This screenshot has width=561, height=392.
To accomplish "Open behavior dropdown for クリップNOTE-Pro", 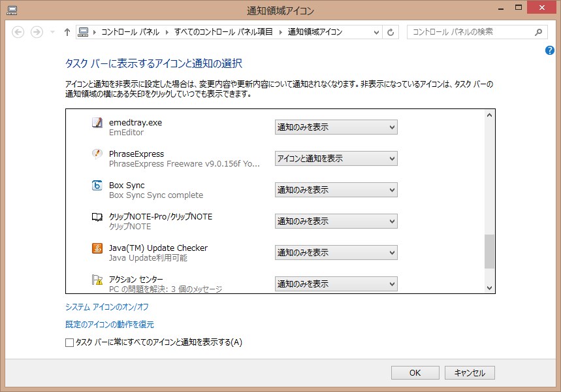I will tap(336, 221).
